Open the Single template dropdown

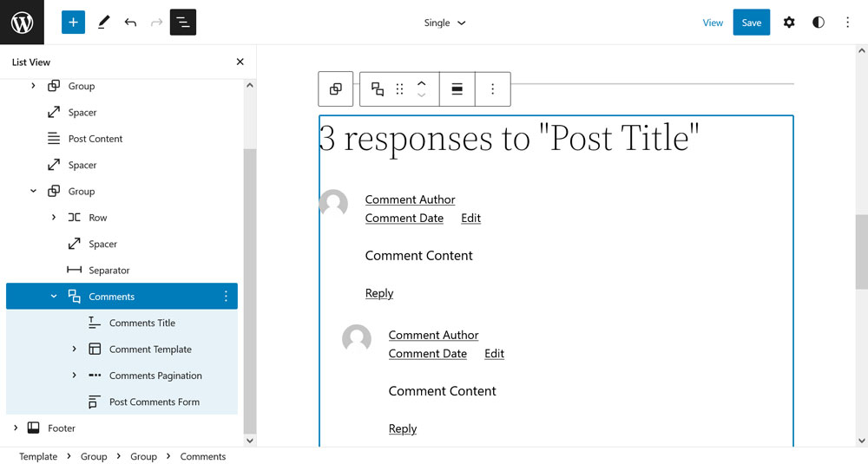pos(444,23)
